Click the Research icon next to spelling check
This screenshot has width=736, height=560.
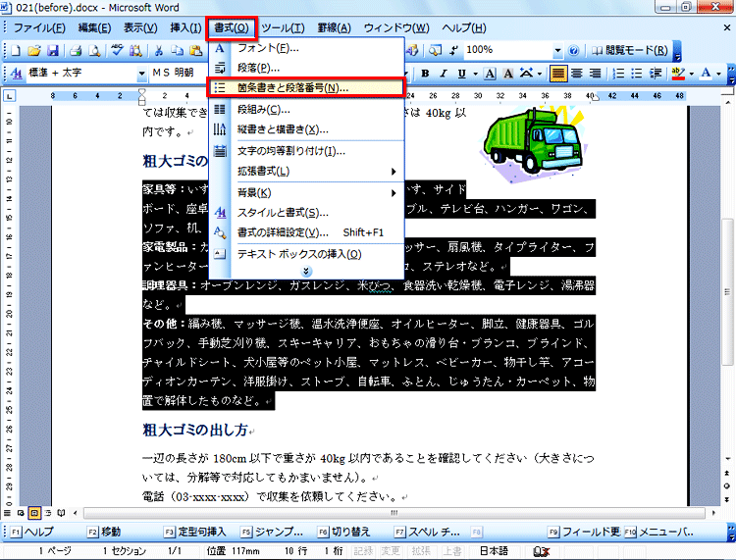[135, 51]
